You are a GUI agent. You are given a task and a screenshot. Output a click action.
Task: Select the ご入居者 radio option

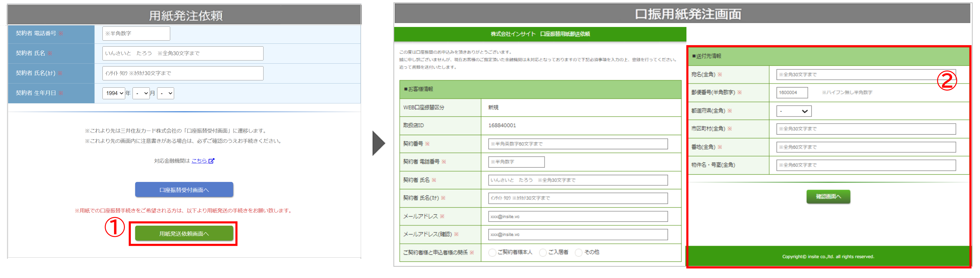[543, 253]
